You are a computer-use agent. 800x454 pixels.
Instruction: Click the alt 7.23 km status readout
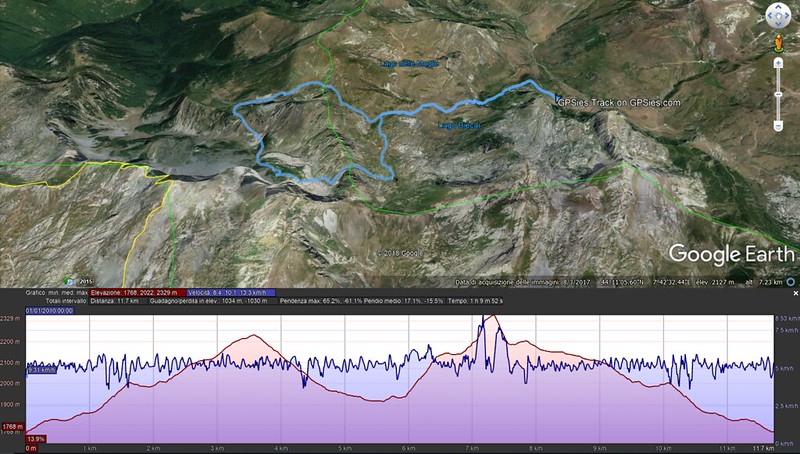pos(764,282)
